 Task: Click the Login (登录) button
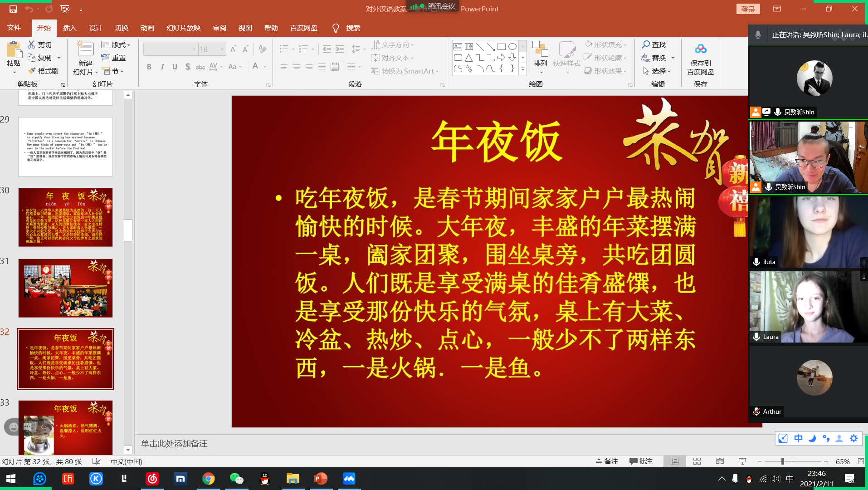pyautogui.click(x=748, y=9)
